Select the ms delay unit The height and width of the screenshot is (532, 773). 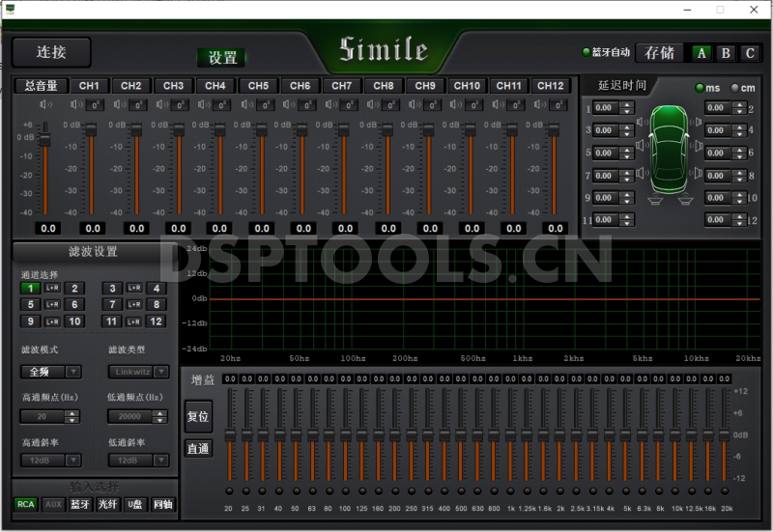[x=701, y=88]
